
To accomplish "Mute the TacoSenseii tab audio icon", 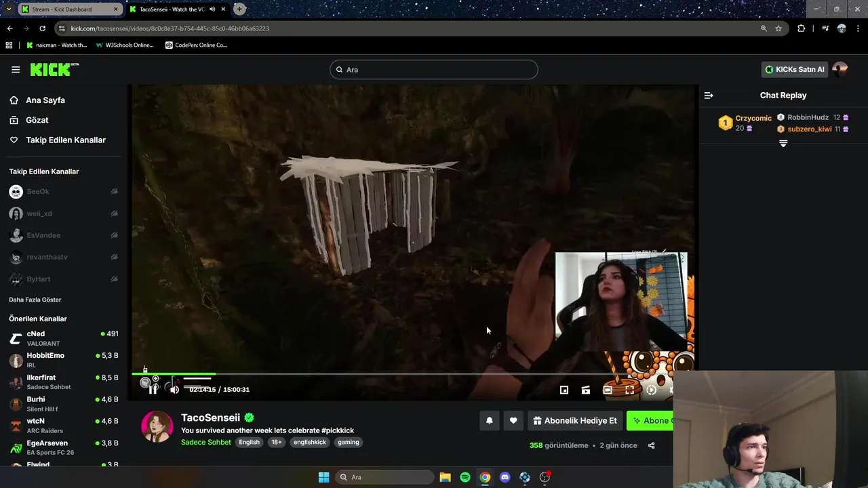I will (x=213, y=9).
